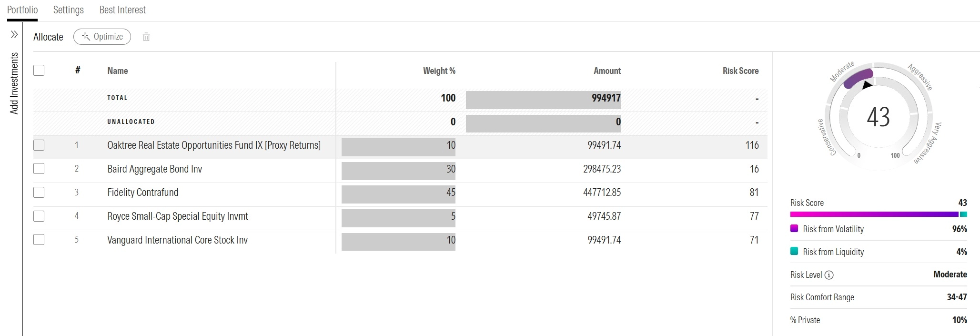Click risk score 81 for Fidelity
This screenshot has height=336, width=980.
tap(754, 193)
